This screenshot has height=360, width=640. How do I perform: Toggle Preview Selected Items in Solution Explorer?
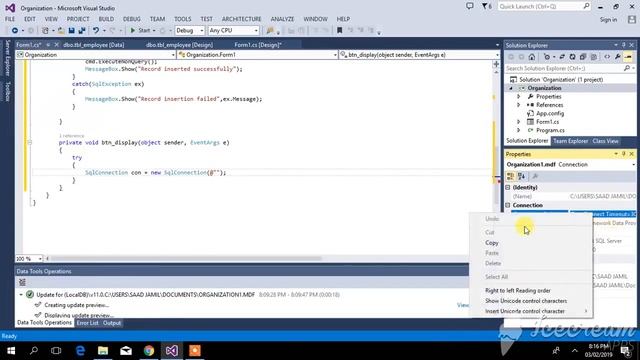pos(628,57)
